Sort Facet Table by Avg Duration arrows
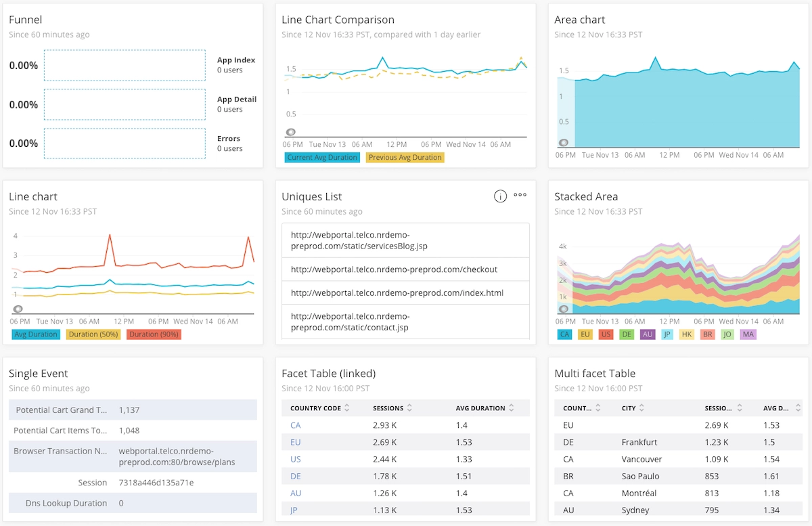Viewport: 812px width, 526px height. click(512, 408)
